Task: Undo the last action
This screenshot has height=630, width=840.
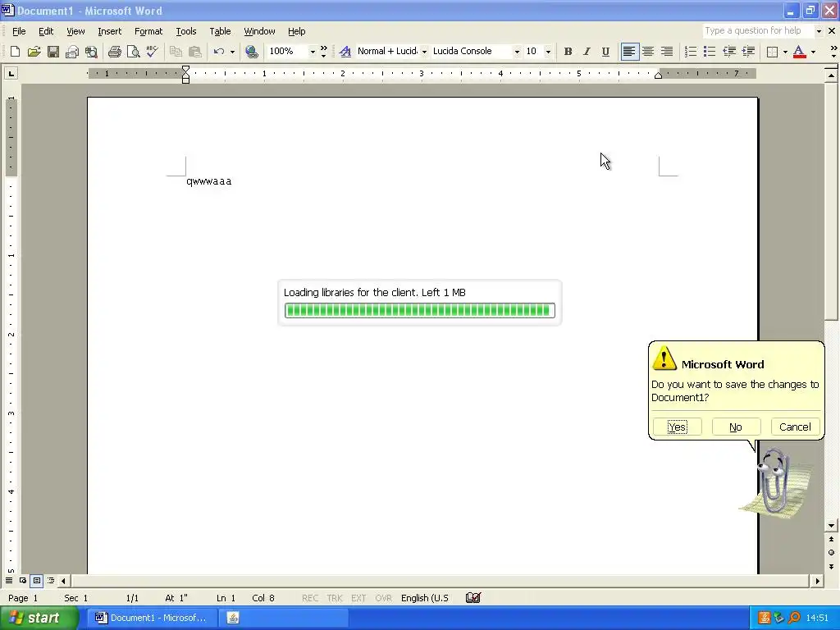Action: click(218, 52)
